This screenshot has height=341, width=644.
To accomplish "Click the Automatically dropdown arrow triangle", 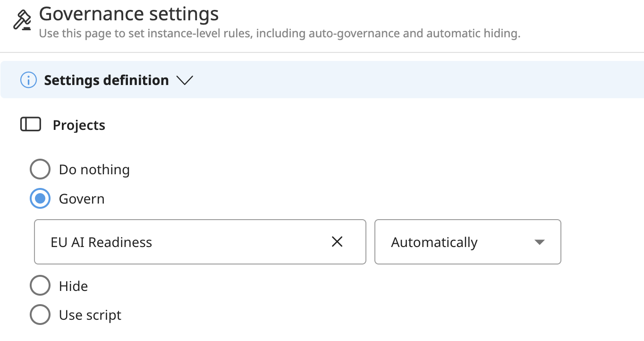I will [539, 242].
